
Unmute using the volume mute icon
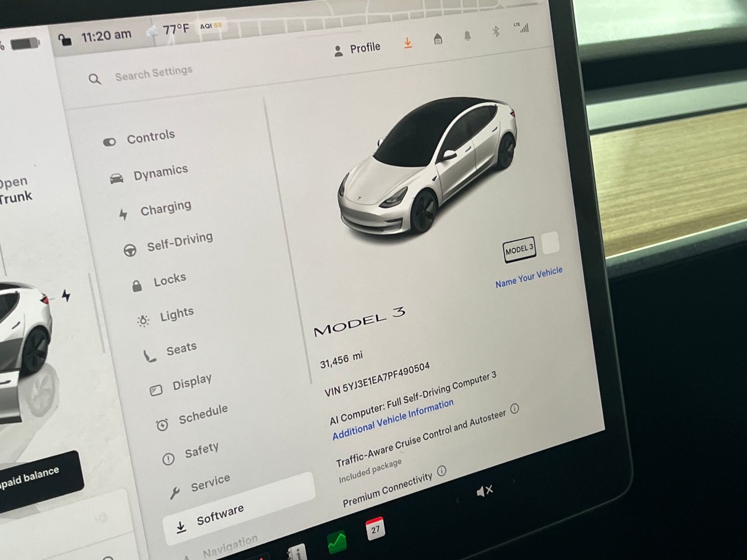tap(485, 491)
